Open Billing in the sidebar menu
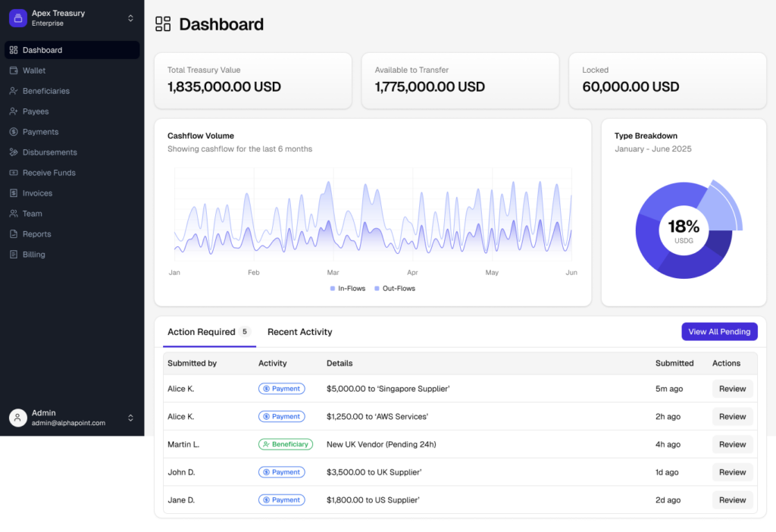Screen dimensions: 776x532 33,255
